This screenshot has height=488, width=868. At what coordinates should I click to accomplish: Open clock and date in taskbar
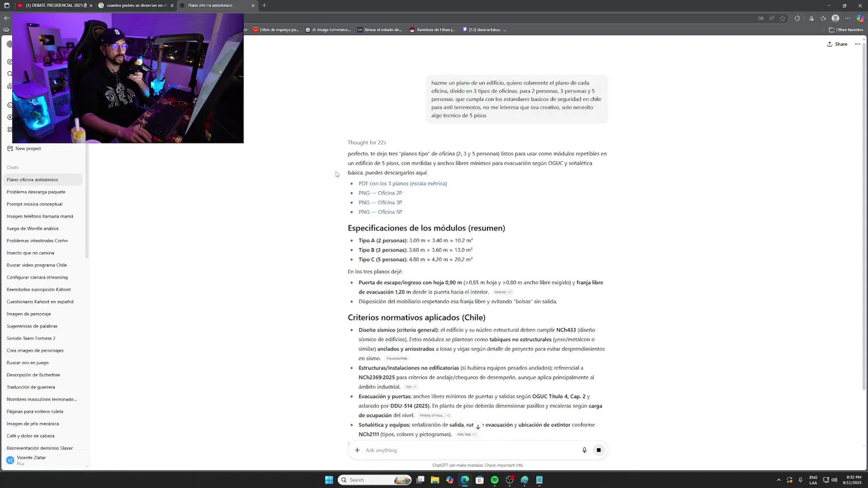point(852,480)
